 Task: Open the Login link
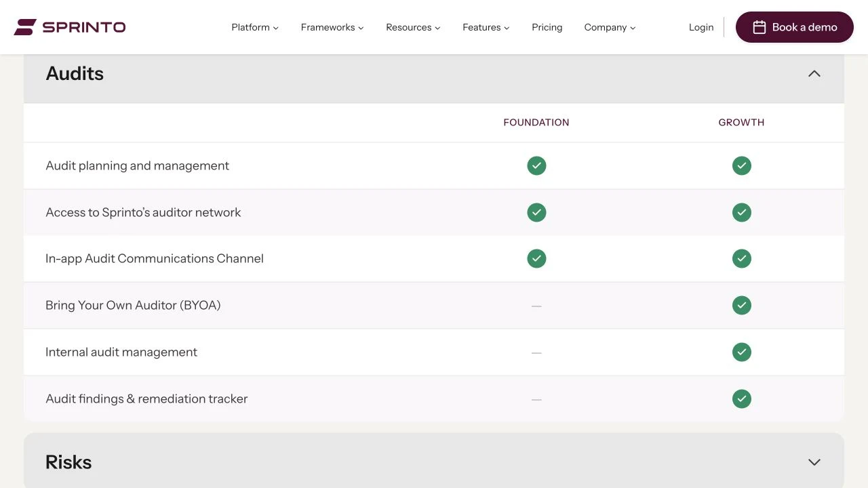click(x=701, y=27)
